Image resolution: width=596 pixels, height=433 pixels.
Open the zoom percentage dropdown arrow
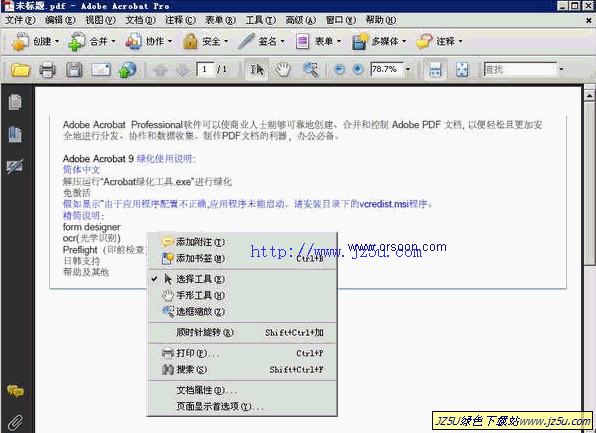click(408, 70)
